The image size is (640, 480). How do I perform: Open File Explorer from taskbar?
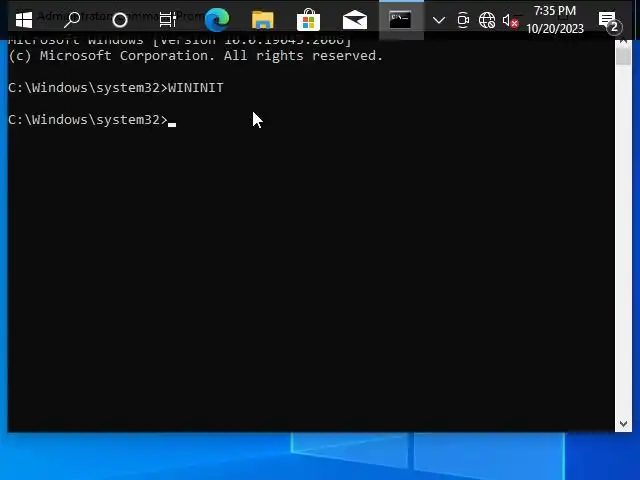pyautogui.click(x=262, y=20)
